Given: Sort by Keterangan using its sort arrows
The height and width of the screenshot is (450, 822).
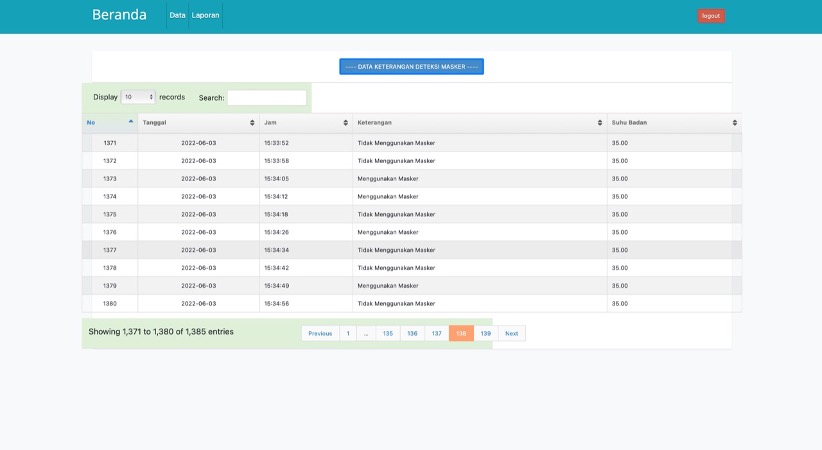Looking at the screenshot, I should pyautogui.click(x=600, y=123).
